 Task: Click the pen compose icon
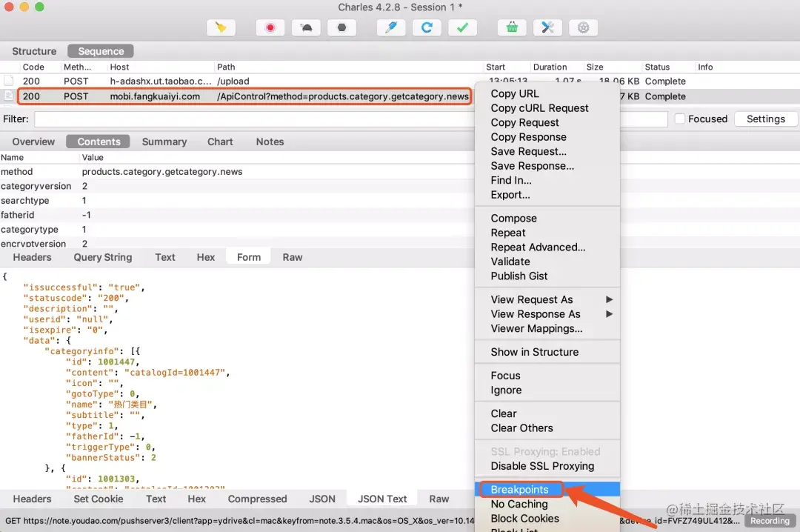(391, 27)
